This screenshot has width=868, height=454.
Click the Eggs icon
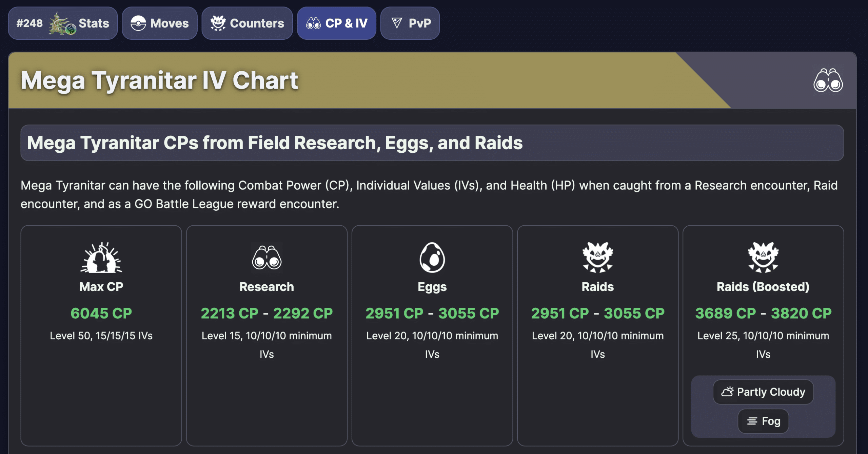coord(432,258)
